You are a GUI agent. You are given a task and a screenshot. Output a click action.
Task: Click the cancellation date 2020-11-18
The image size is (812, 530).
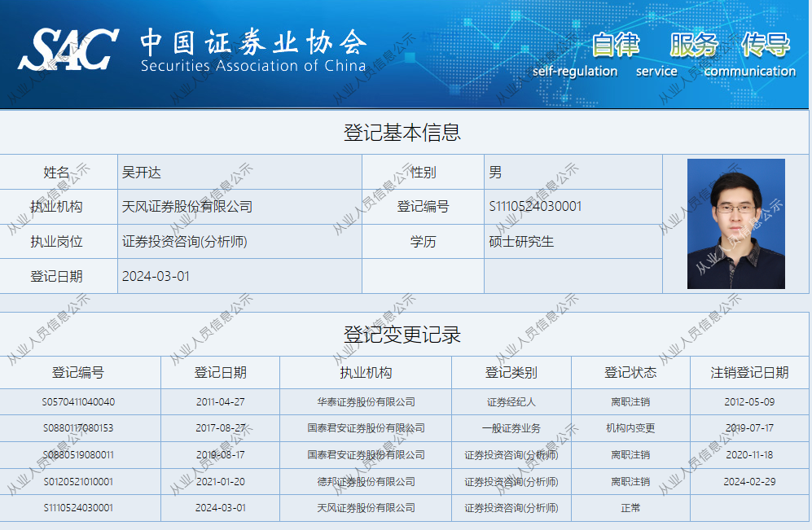point(749,455)
